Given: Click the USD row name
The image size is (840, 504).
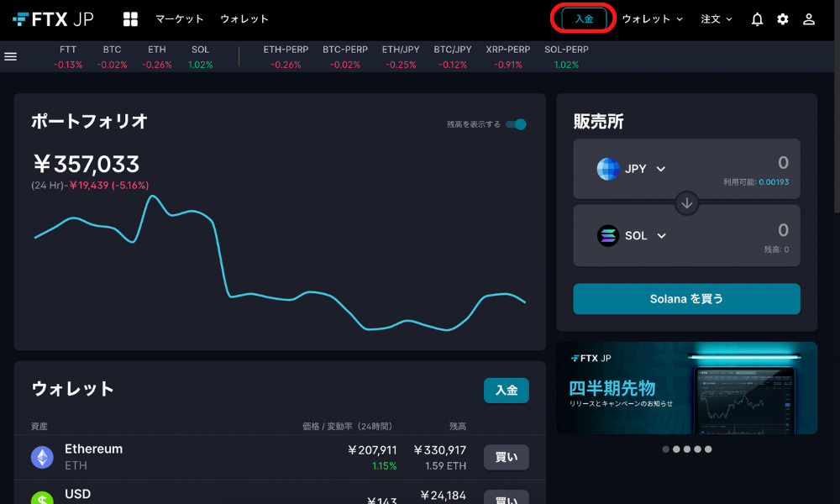Looking at the screenshot, I should pos(77,494).
